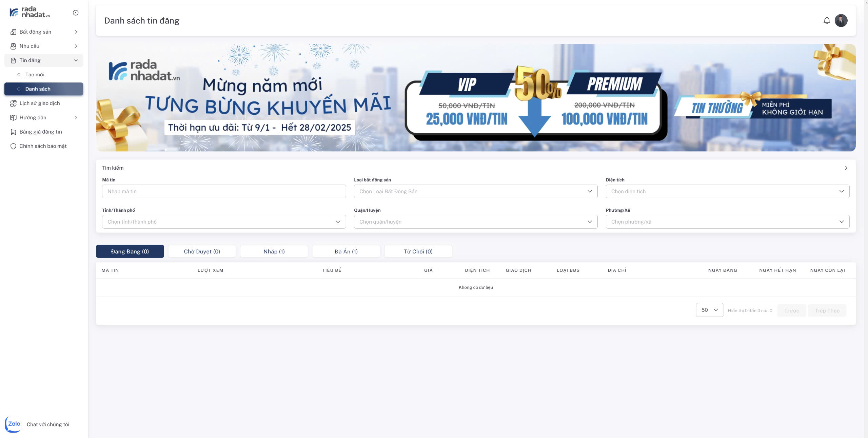Click the Tiếp Theo pagination button
The image size is (868, 438).
coord(827,311)
